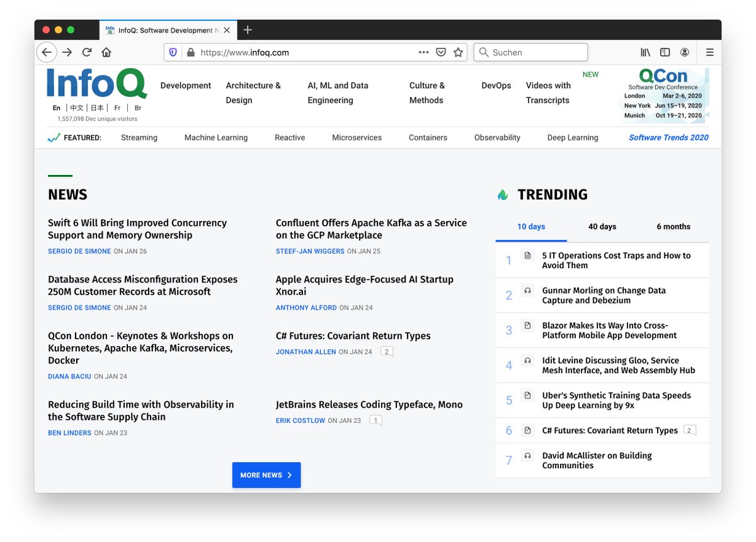
Task: Open the browser home page icon
Action: [x=106, y=52]
